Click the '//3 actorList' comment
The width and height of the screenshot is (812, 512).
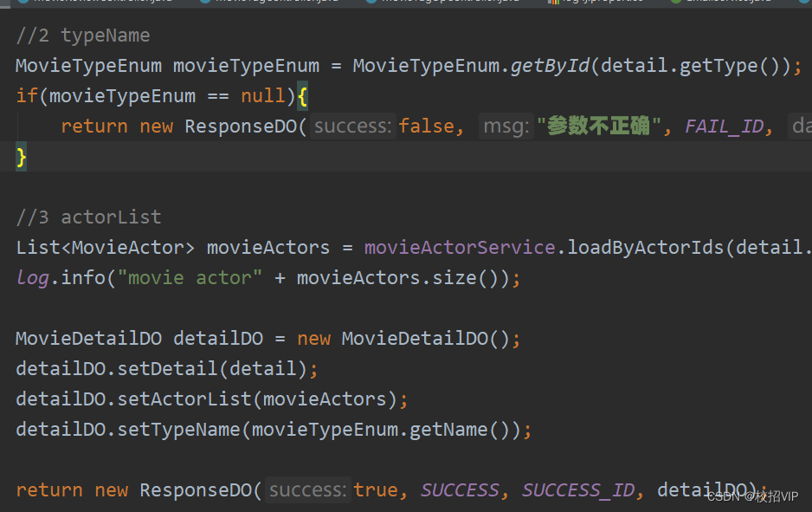[88, 217]
